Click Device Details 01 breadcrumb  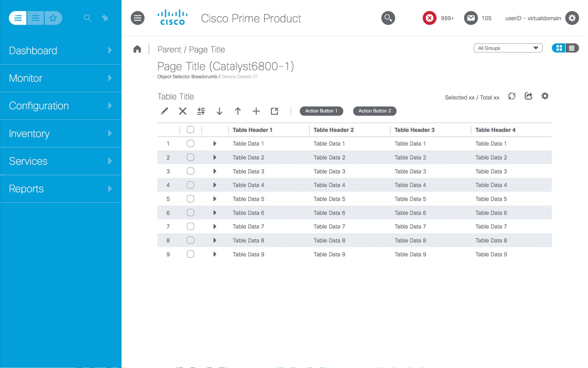240,76
